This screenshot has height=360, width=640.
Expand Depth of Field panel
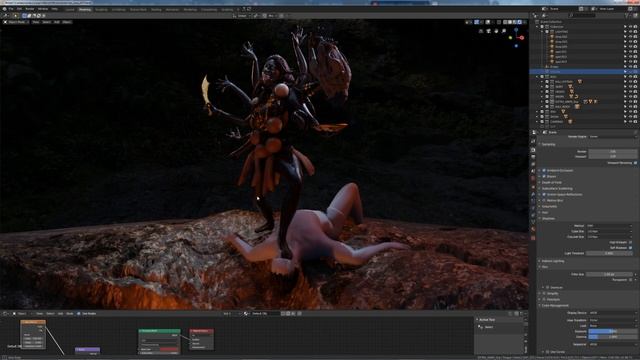[551, 182]
